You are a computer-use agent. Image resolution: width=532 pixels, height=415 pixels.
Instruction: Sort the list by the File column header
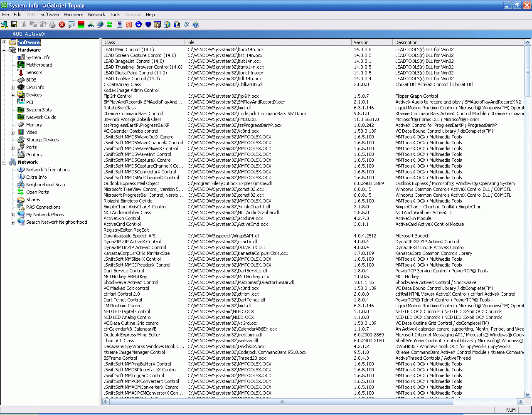(x=268, y=42)
